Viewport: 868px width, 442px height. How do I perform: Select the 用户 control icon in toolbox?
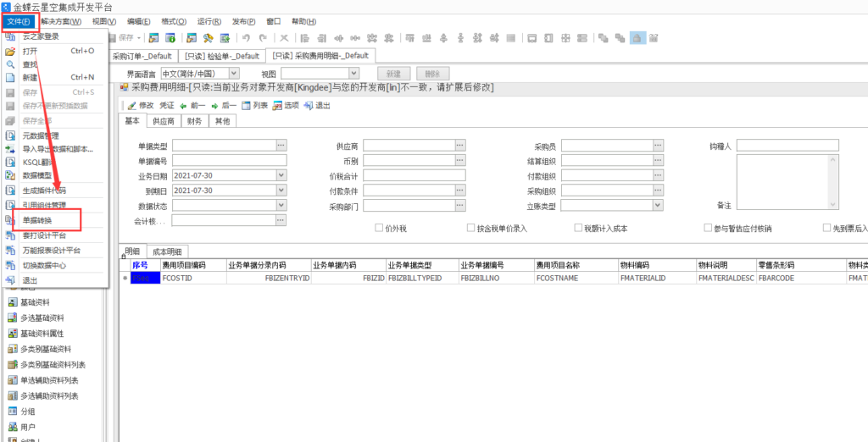[13, 427]
